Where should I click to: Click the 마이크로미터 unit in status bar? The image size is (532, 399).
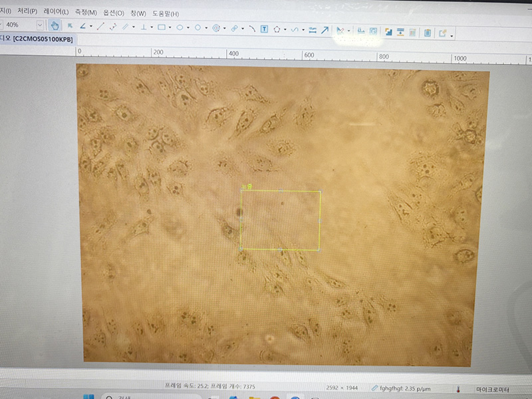(x=492, y=388)
